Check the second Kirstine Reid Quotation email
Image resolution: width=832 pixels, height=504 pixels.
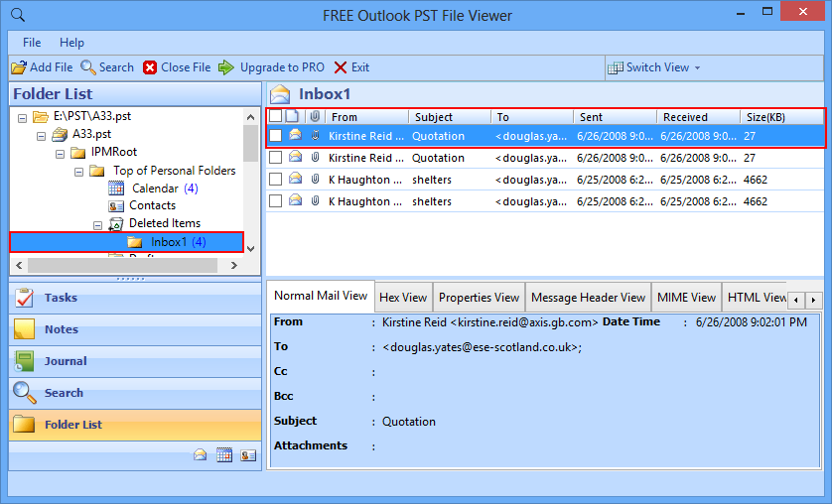[x=275, y=158]
